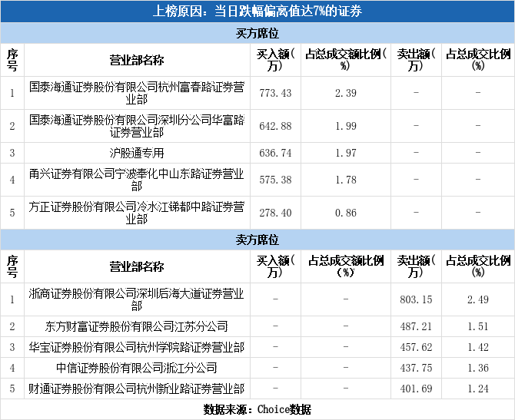This screenshot has height=420, width=515.
Task: Click percentage value 1.99
Action: click(x=346, y=126)
